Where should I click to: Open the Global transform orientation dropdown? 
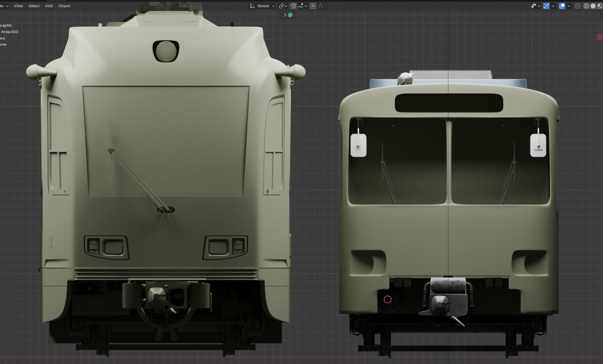262,6
